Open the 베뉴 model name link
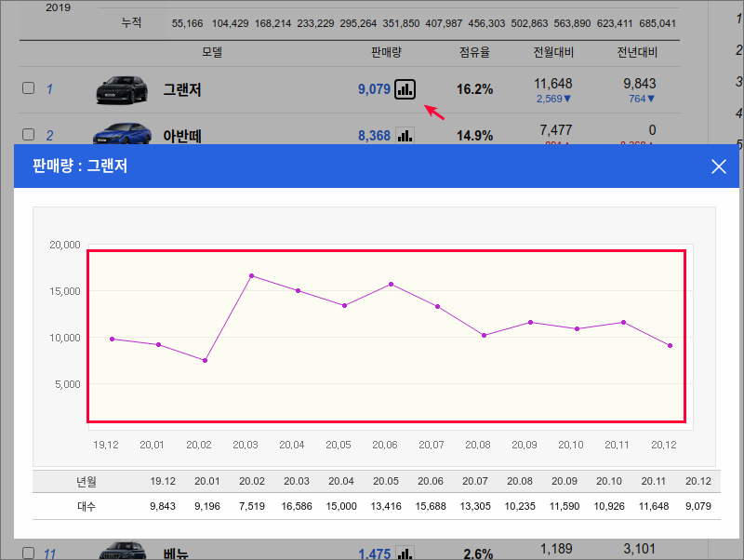 (x=176, y=553)
